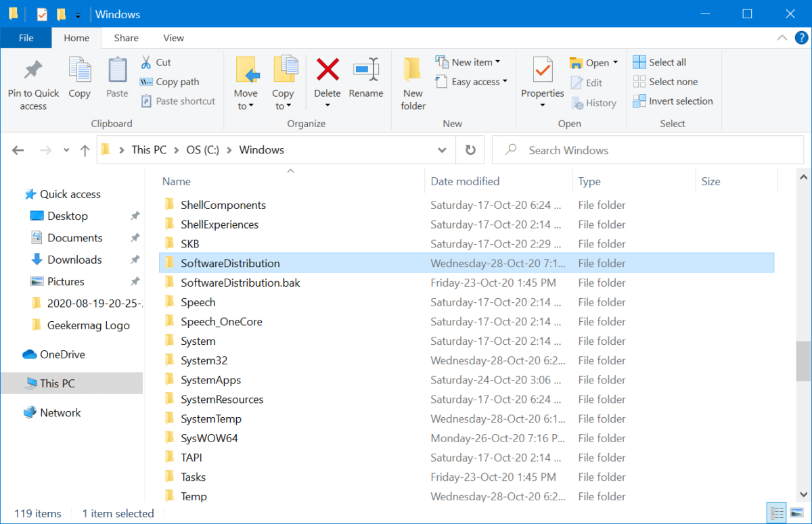The image size is (812, 524).
Task: Click Copy path in Clipboard group
Action: 170,82
